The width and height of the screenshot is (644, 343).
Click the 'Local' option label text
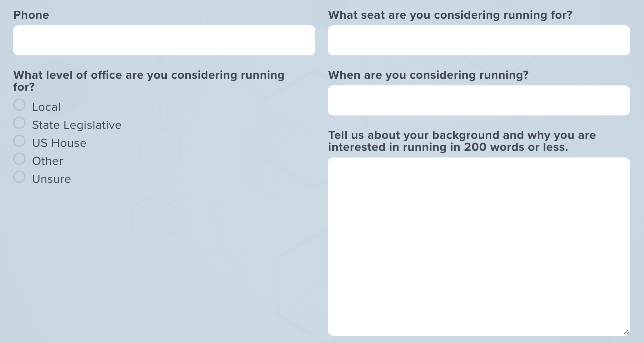coord(46,107)
